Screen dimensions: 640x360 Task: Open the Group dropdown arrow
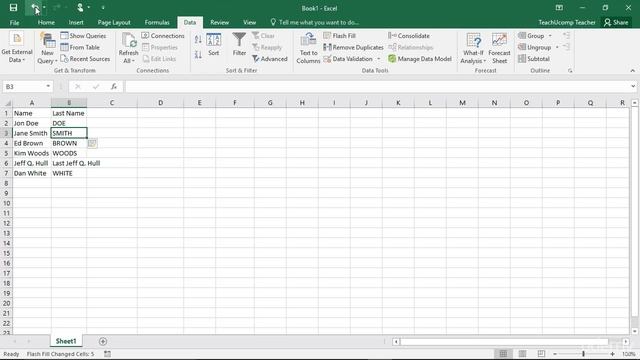pos(550,36)
